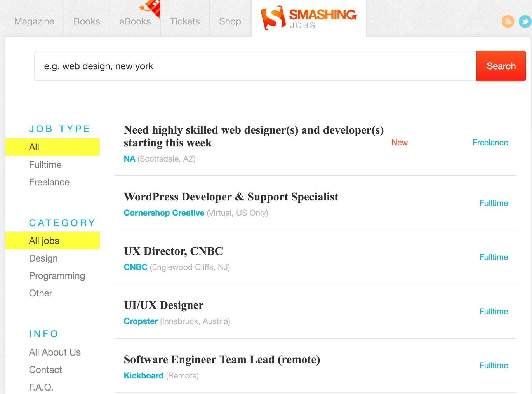Click the (Innsbruck, Austria) location text
This screenshot has height=394, width=532.
[195, 321]
